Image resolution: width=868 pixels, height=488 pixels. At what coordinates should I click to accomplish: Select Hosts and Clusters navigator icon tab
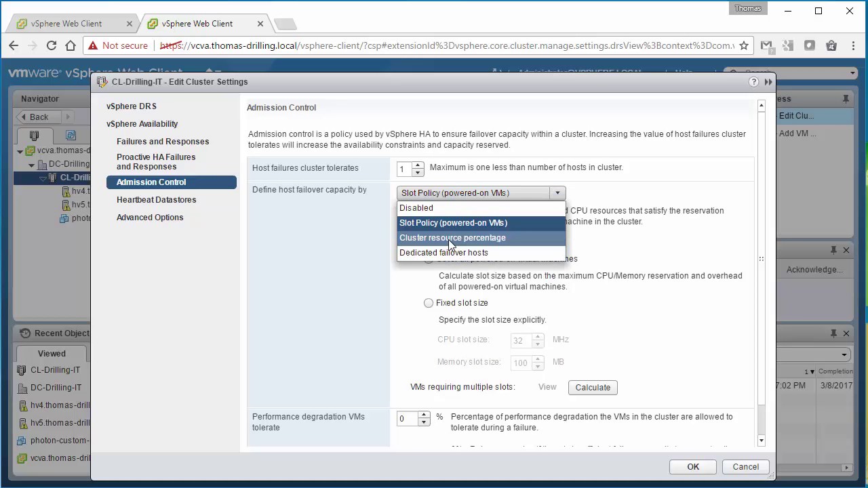[x=35, y=136]
